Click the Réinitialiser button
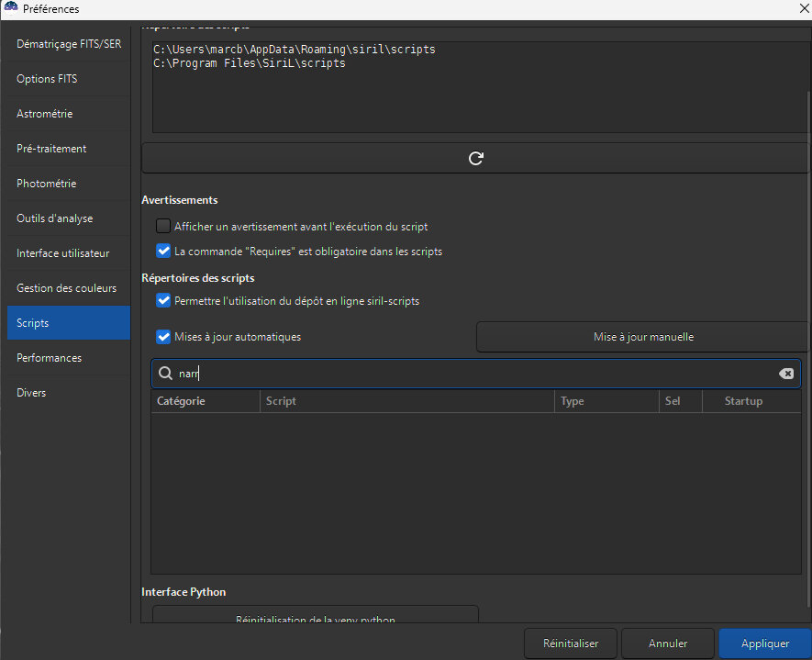The width and height of the screenshot is (812, 660). point(570,643)
